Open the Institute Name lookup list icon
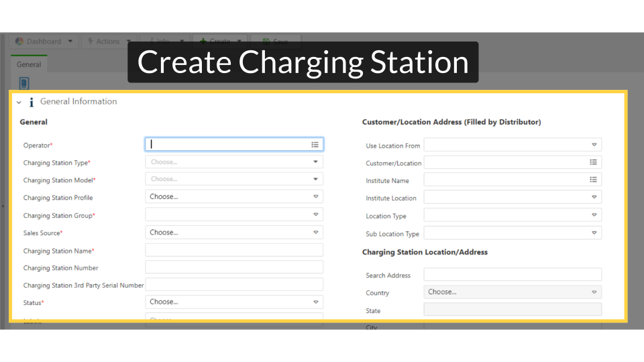The height and width of the screenshot is (362, 644). (594, 180)
